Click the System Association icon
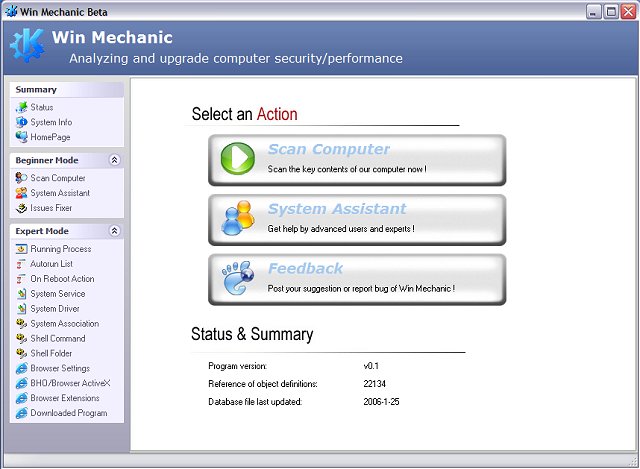This screenshot has width=640, height=469. 21,323
